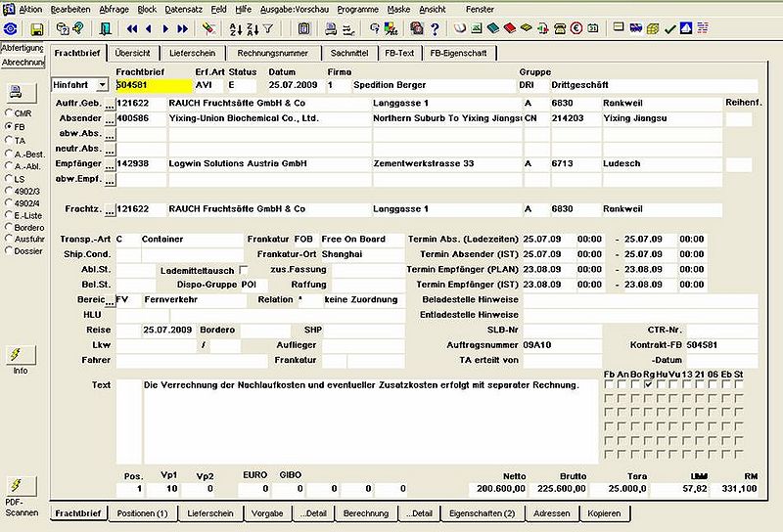Click the Abfertigung side button

[23, 48]
